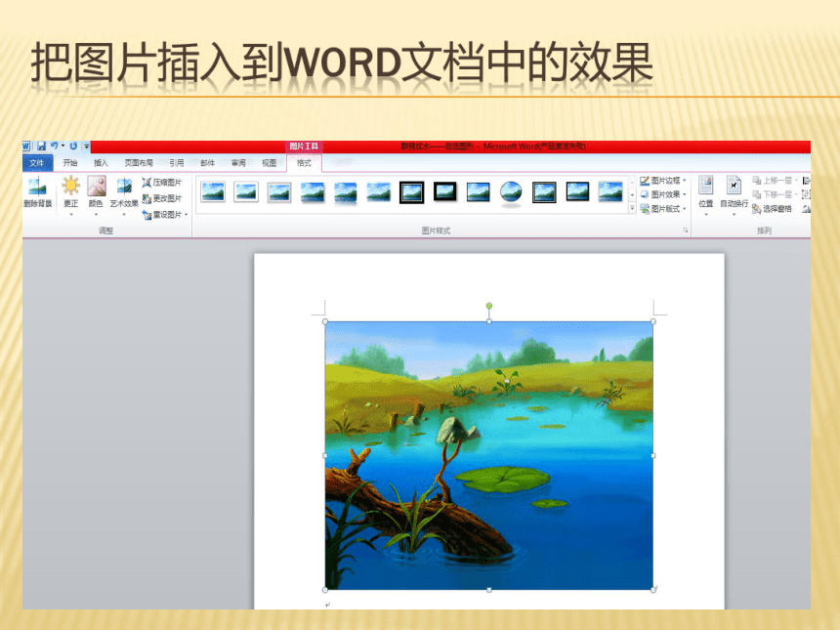The height and width of the screenshot is (630, 840).
Task: Click the 图片工具 contextual tab header
Action: coord(304,146)
